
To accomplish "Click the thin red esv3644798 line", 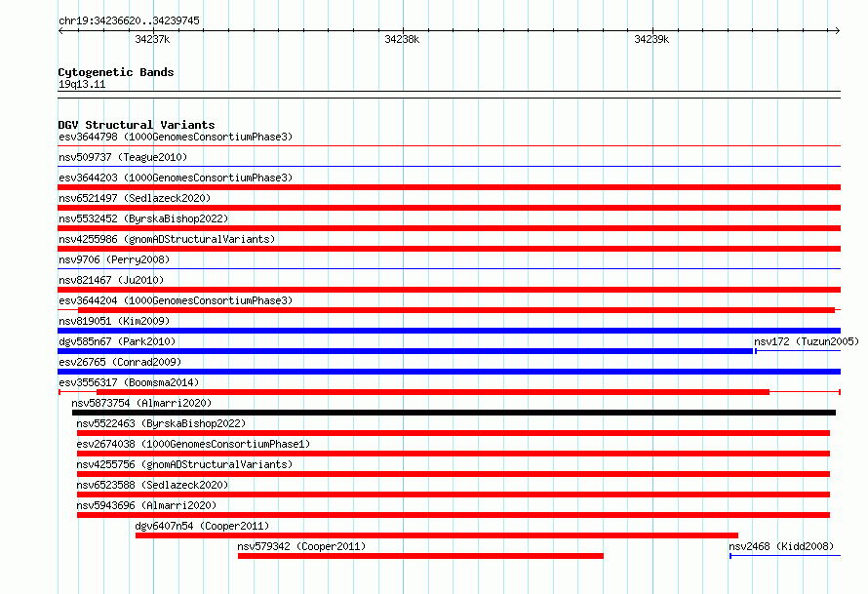I will [449, 146].
